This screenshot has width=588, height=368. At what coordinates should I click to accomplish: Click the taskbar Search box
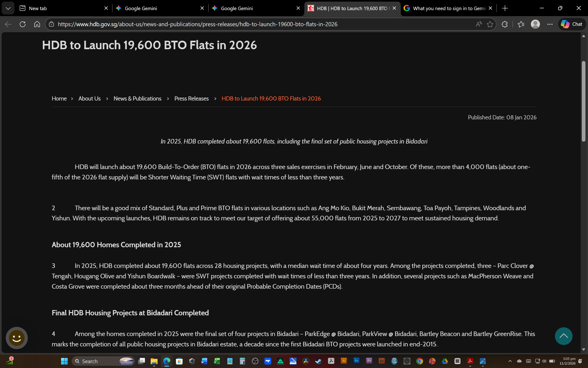pyautogui.click(x=103, y=361)
